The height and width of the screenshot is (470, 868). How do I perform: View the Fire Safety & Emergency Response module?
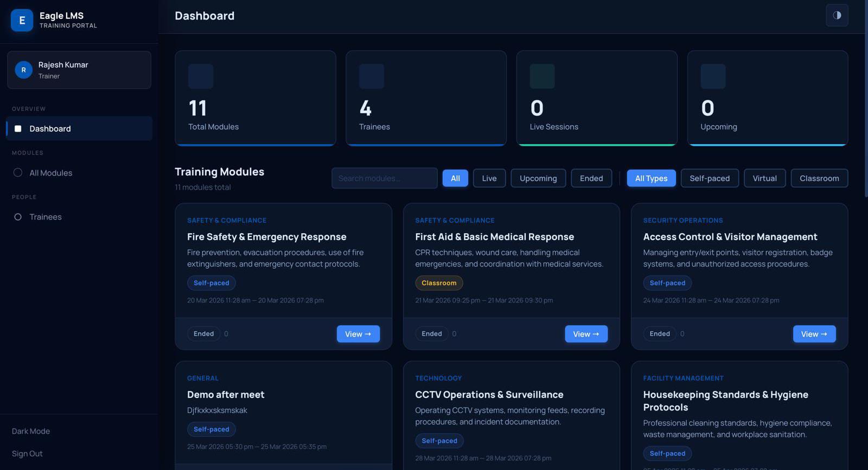(358, 334)
